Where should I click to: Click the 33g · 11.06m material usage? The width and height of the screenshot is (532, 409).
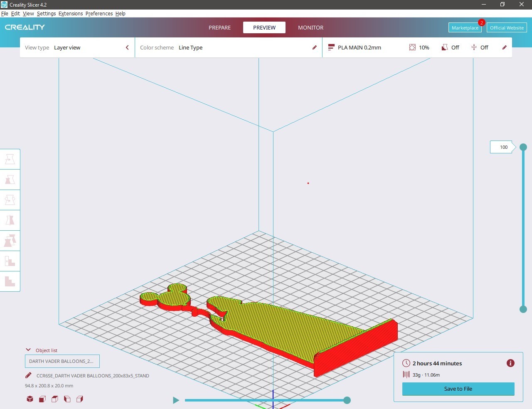(426, 375)
